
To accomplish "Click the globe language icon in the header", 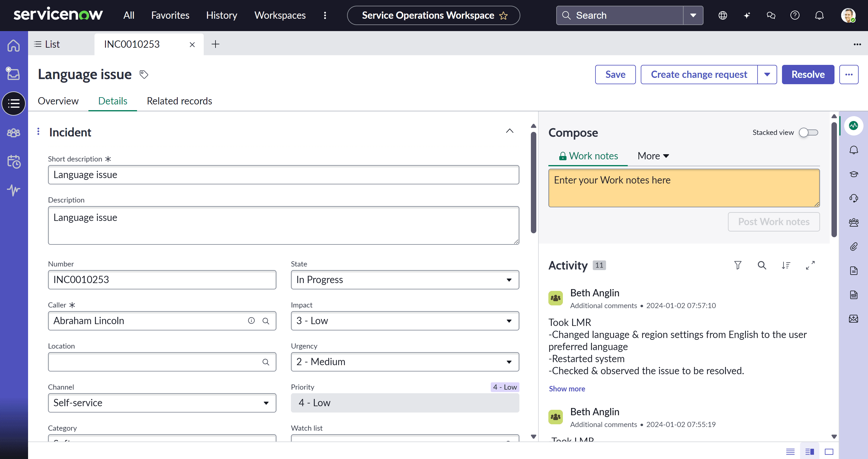I will pos(723,15).
